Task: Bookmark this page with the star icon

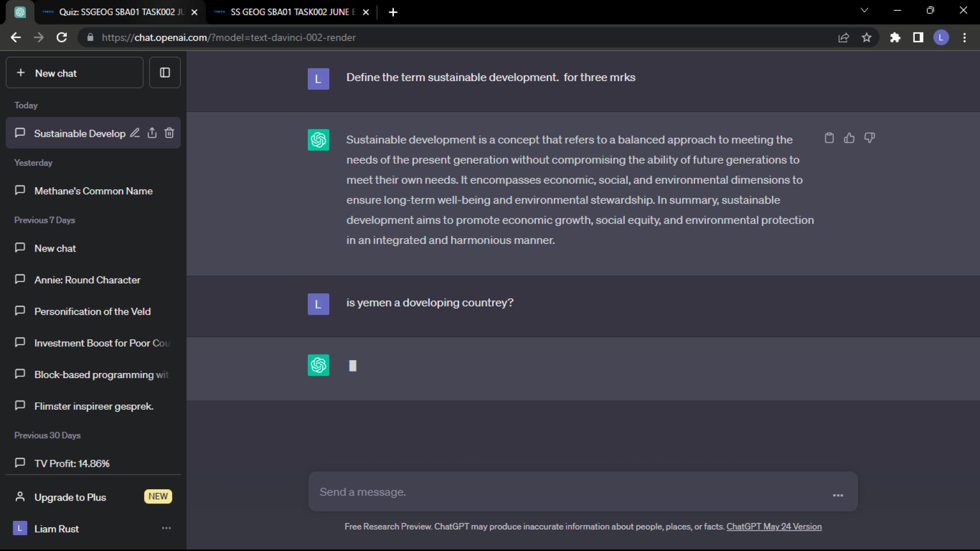Action: (x=867, y=37)
